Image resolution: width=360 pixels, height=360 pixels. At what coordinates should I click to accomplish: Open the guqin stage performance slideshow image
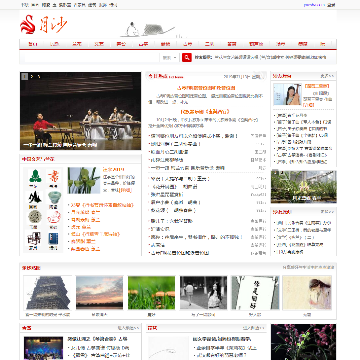tap(80, 111)
